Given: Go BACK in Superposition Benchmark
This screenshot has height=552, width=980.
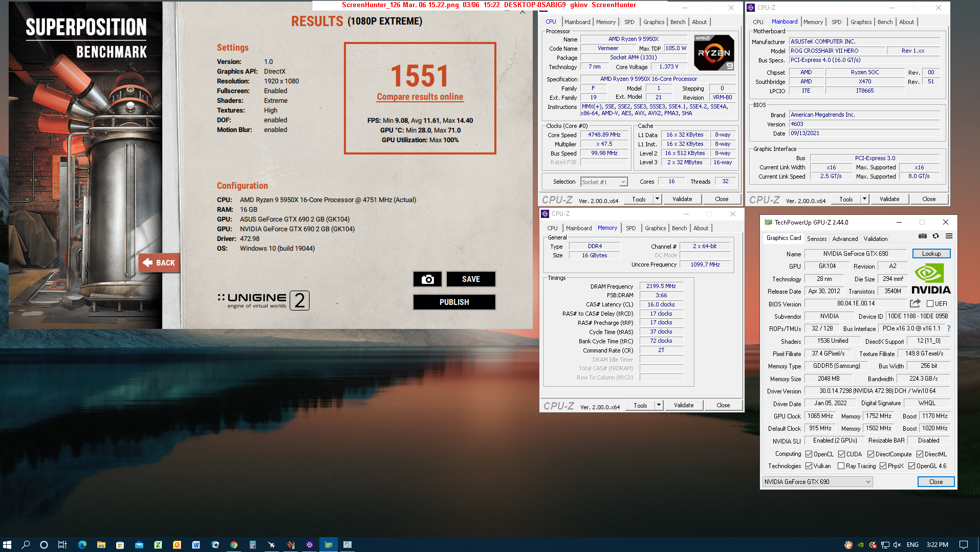Looking at the screenshot, I should (159, 262).
